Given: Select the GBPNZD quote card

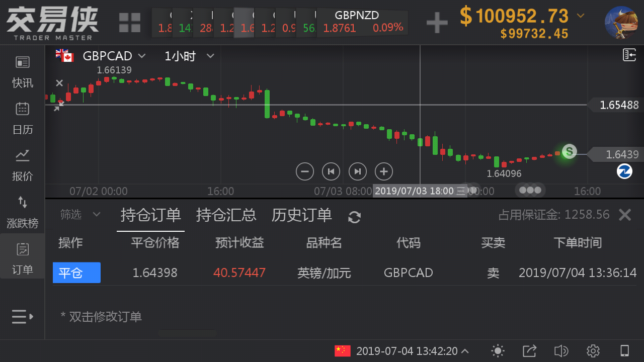Looking at the screenshot, I should pyautogui.click(x=363, y=23).
